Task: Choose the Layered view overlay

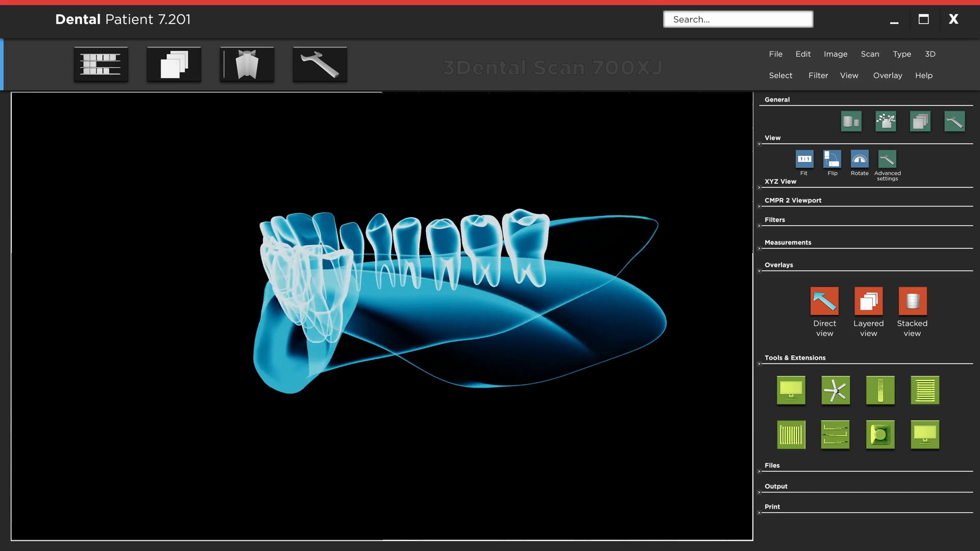Action: point(868,301)
